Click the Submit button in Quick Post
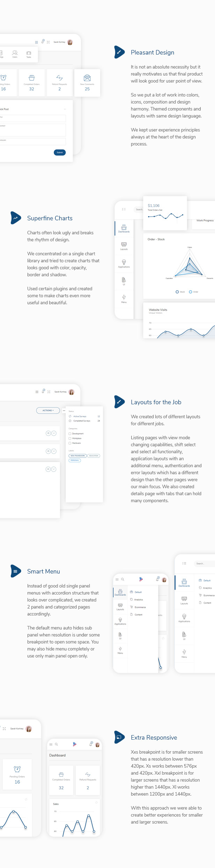 (60, 152)
